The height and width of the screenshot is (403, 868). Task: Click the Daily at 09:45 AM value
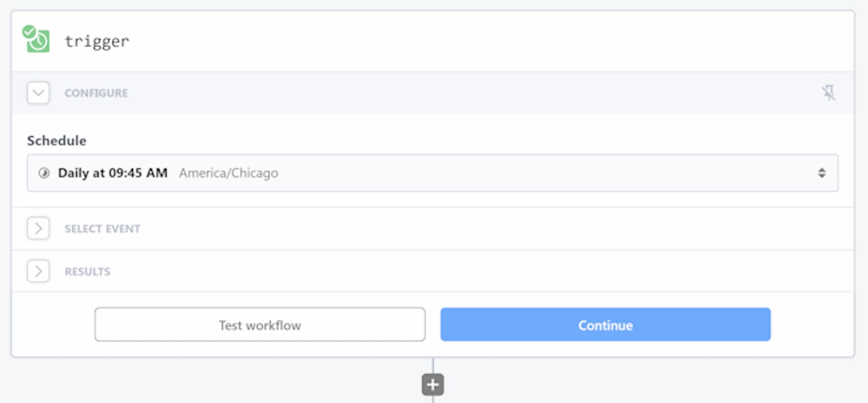[113, 173]
